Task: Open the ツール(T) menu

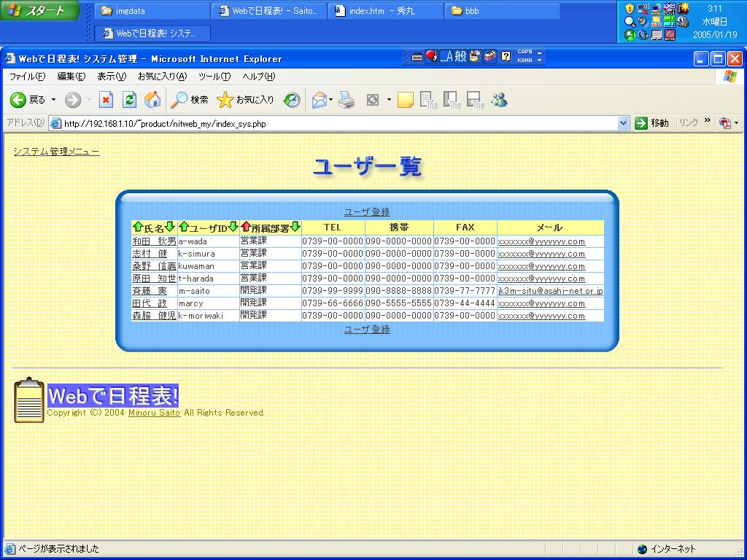Action: [x=214, y=77]
